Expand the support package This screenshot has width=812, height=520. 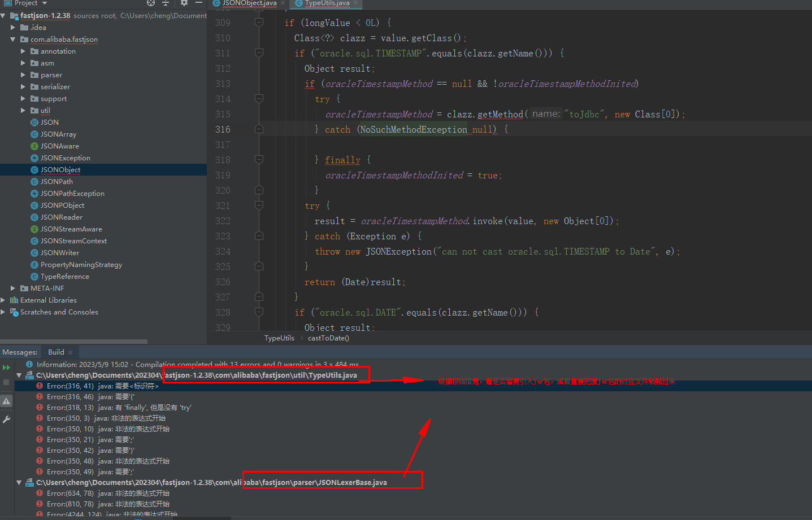pos(23,99)
